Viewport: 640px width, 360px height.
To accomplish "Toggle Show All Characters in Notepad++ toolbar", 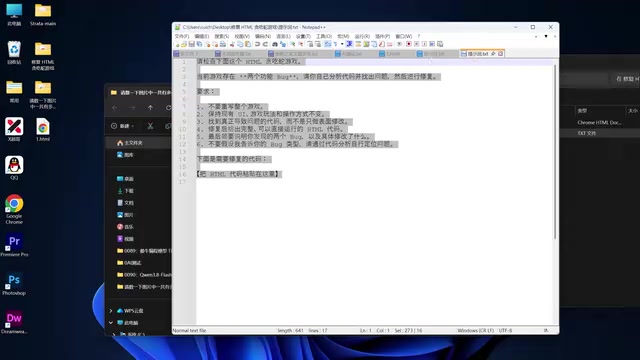I will point(335,44).
